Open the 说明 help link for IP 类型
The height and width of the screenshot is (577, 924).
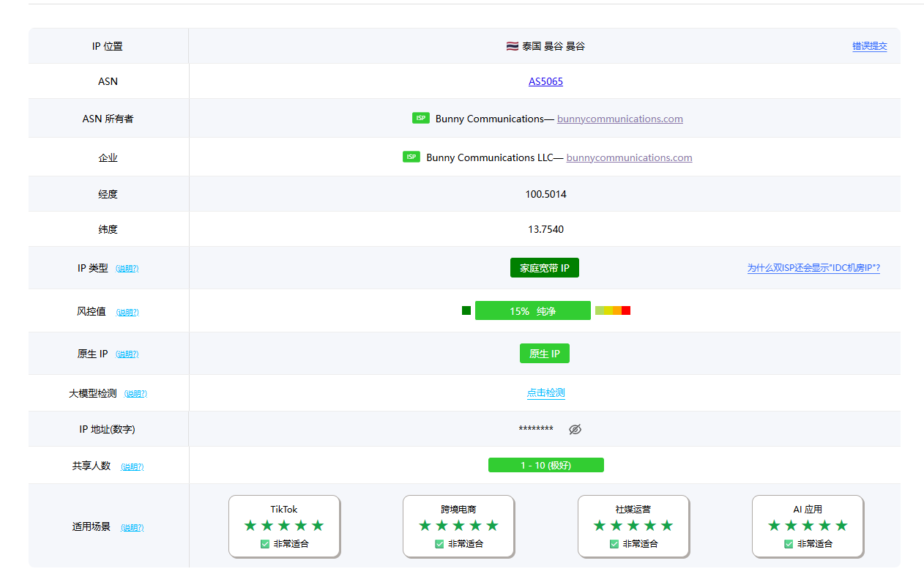pyautogui.click(x=127, y=269)
